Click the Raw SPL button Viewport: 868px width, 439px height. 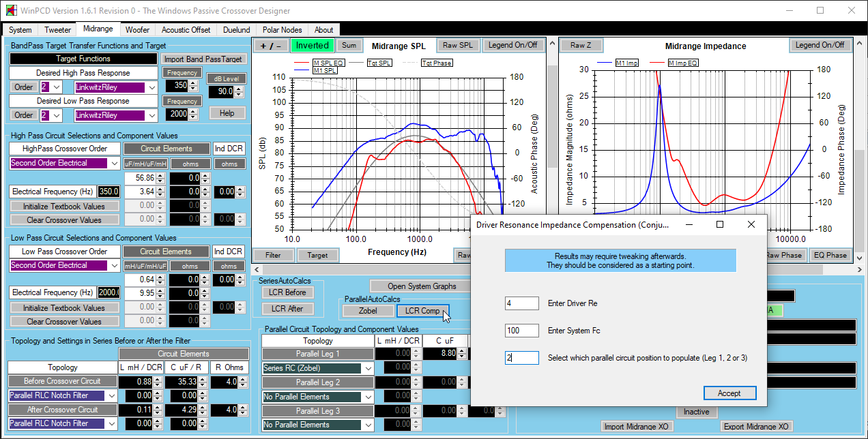point(457,46)
